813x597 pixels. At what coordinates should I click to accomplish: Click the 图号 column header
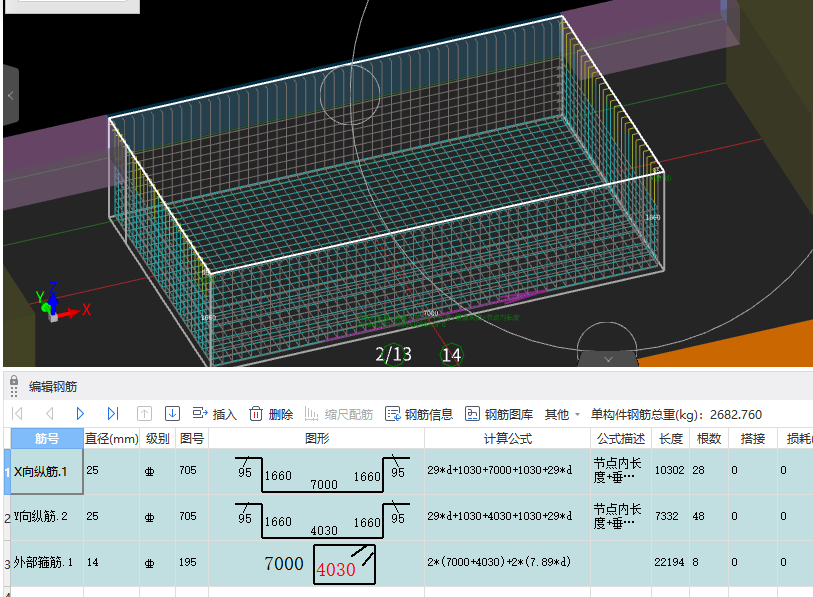point(192,439)
